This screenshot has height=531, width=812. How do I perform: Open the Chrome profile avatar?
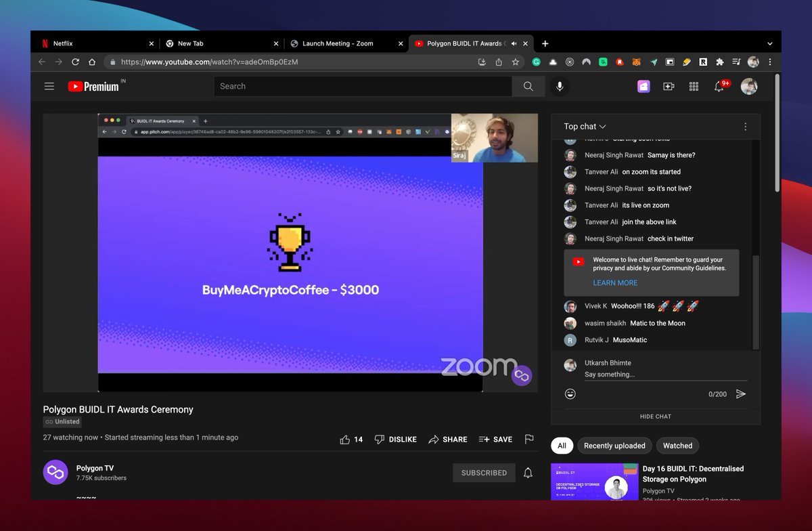[x=753, y=62]
